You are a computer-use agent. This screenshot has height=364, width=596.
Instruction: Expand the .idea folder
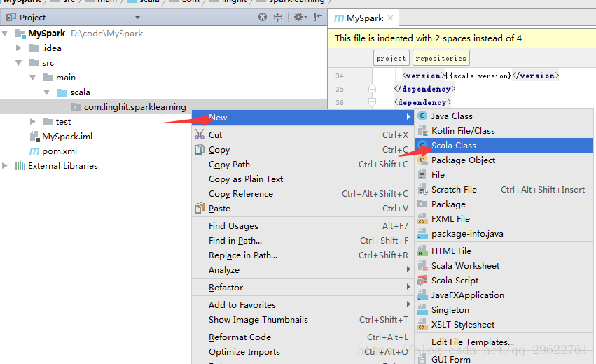[x=19, y=48]
